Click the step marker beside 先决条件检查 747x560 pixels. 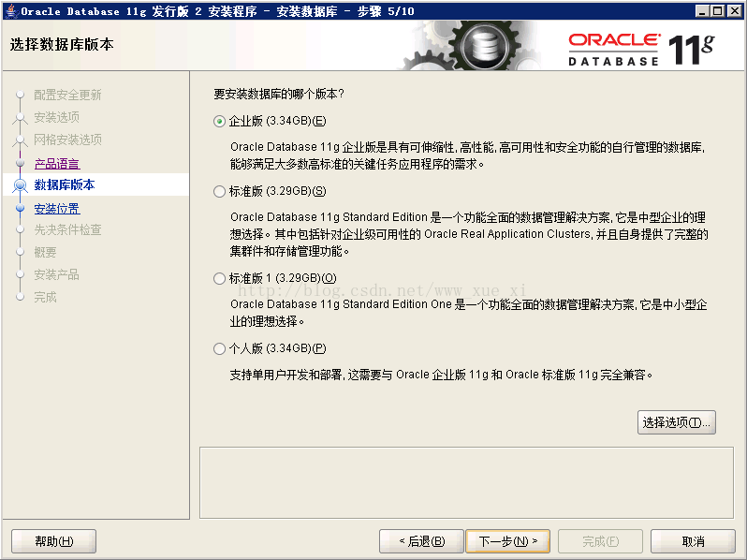pos(20,229)
